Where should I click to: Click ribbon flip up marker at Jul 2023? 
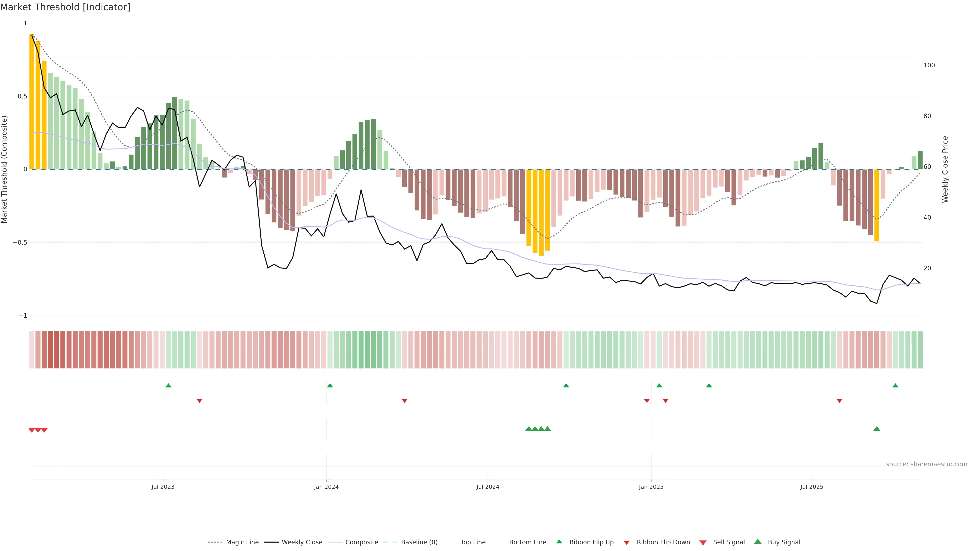[168, 386]
